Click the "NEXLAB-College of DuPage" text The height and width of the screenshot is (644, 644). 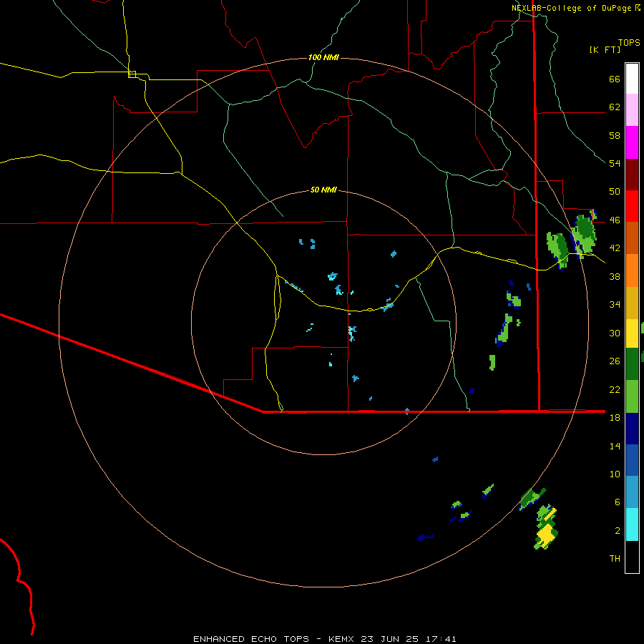pos(572,8)
